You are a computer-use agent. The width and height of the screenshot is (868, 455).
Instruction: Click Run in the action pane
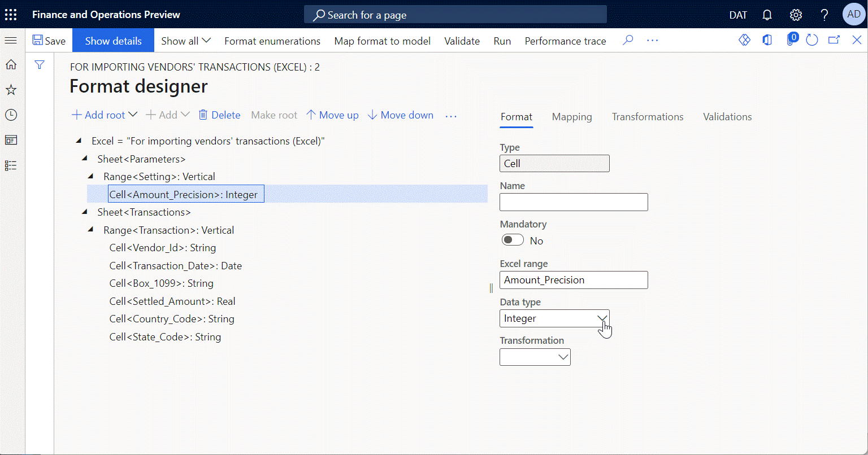pyautogui.click(x=502, y=41)
